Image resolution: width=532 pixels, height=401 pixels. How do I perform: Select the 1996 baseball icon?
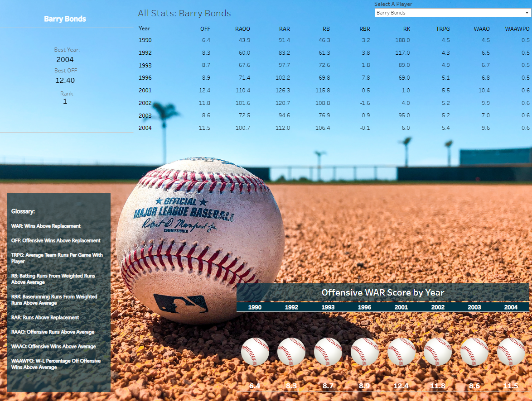[364, 351]
